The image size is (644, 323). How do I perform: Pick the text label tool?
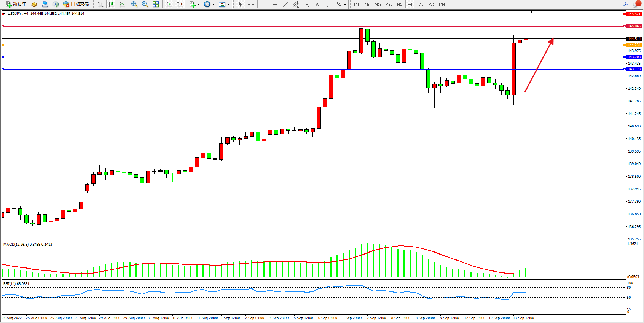328,4
